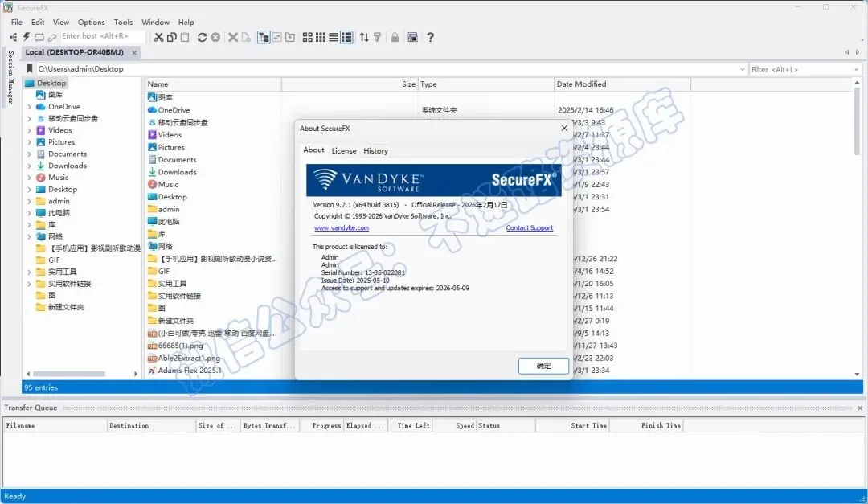868x504 pixels.
Task: Click the Delete X icon in toolbar
Action: pyautogui.click(x=233, y=37)
